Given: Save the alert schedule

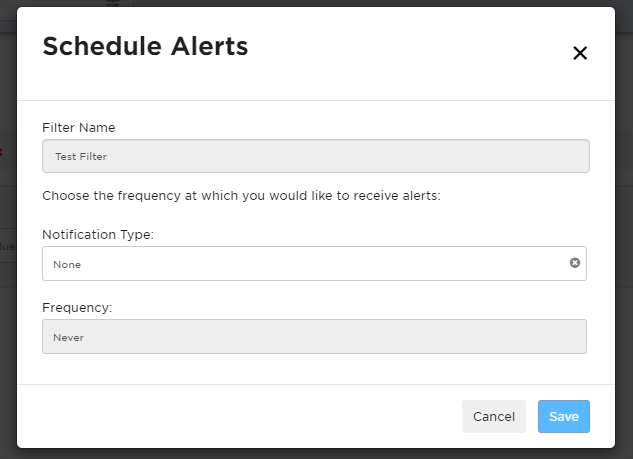Looking at the screenshot, I should coord(564,416).
